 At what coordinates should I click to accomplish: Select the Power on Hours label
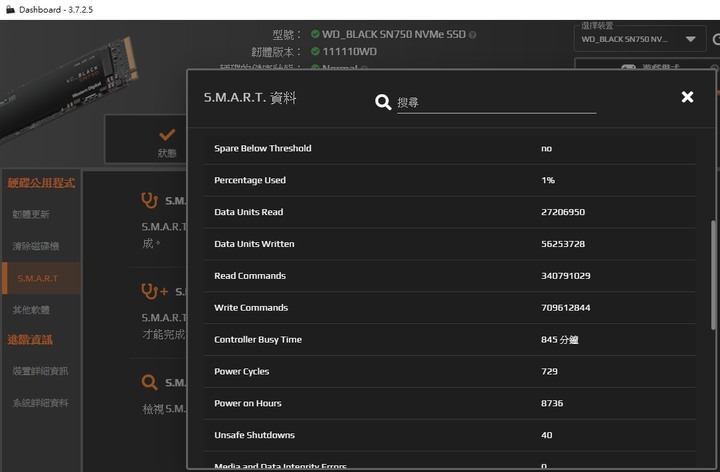248,403
